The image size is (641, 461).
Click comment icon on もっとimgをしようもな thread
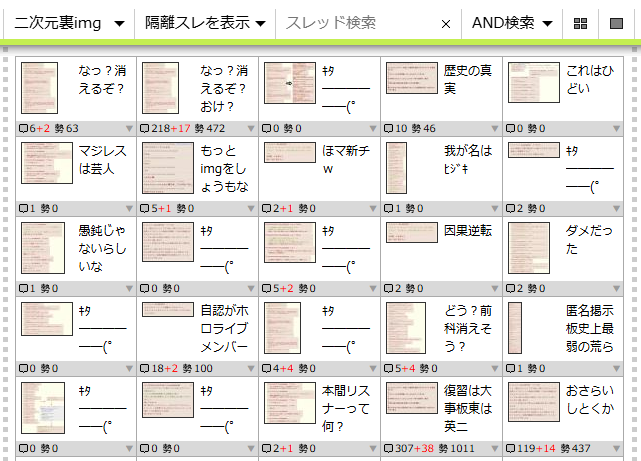coord(145,209)
